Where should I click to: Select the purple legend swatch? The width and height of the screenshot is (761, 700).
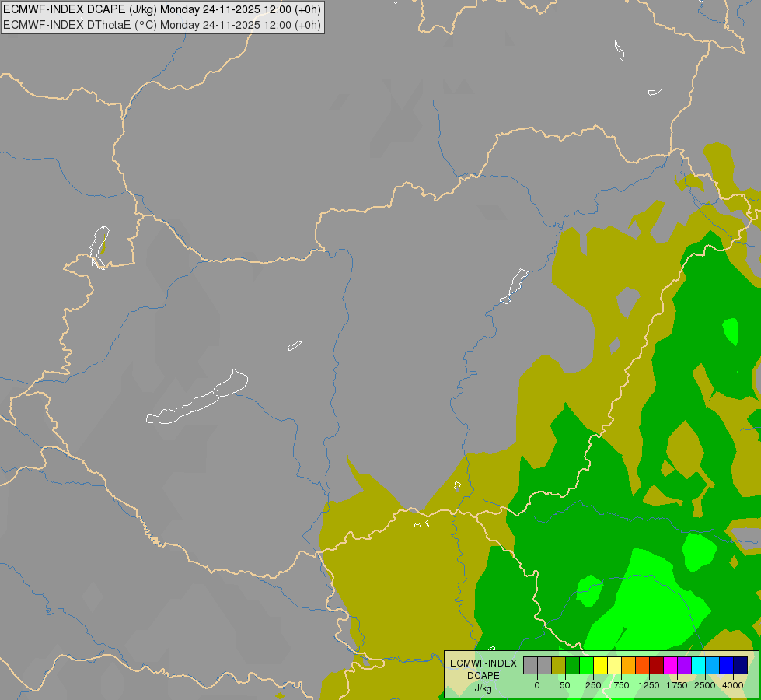(684, 665)
